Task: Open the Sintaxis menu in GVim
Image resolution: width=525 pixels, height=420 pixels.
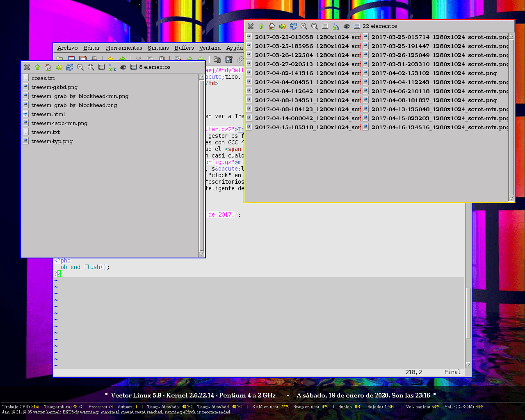Action: [x=158, y=48]
